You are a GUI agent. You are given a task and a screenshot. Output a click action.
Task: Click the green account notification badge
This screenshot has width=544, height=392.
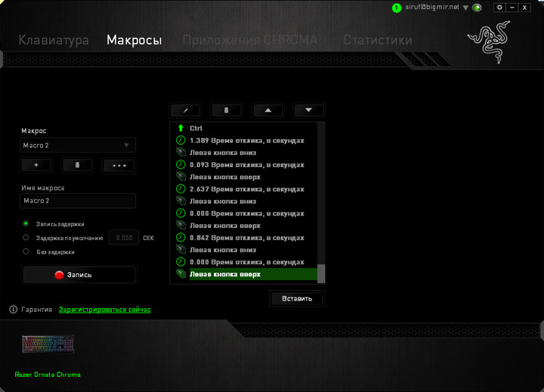tap(397, 8)
